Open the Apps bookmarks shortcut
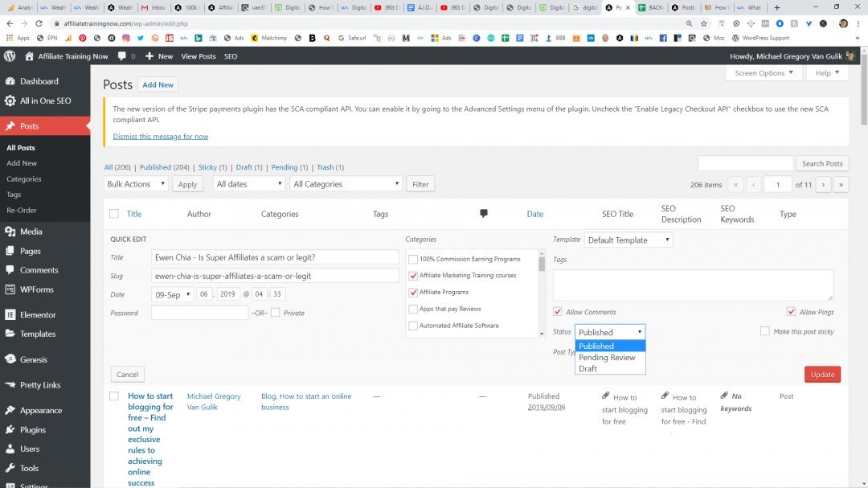 coord(18,38)
